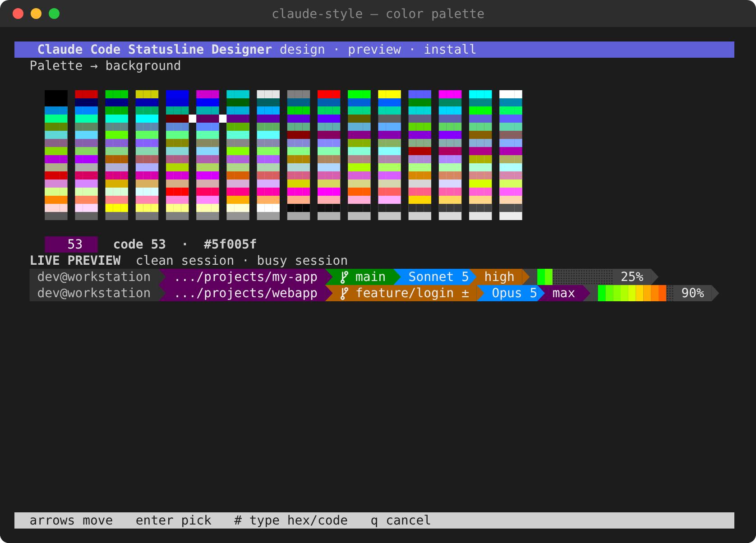Select the busy session preview option
Screen dimensions: 756x543
pyautogui.click(x=302, y=261)
